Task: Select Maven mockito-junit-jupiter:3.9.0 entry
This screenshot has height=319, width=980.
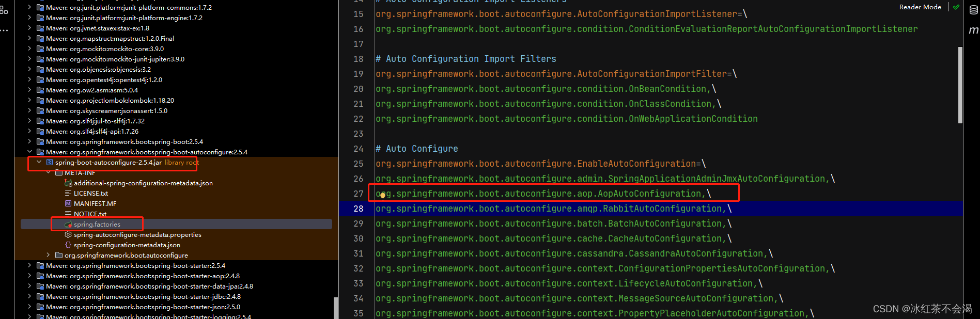Action: (x=115, y=59)
